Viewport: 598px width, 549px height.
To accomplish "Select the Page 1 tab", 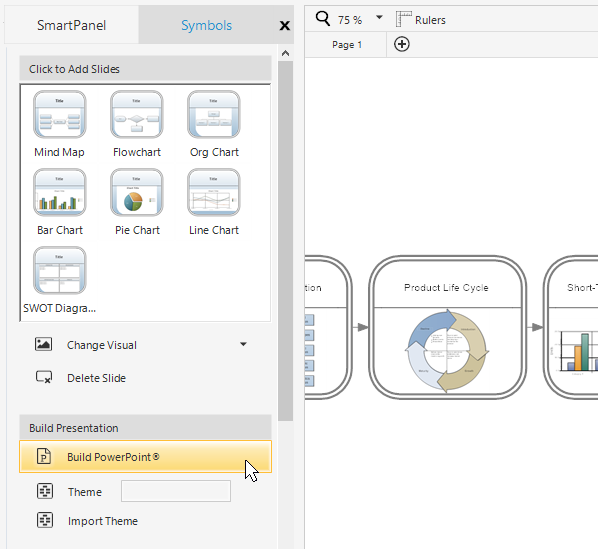I will point(347,45).
